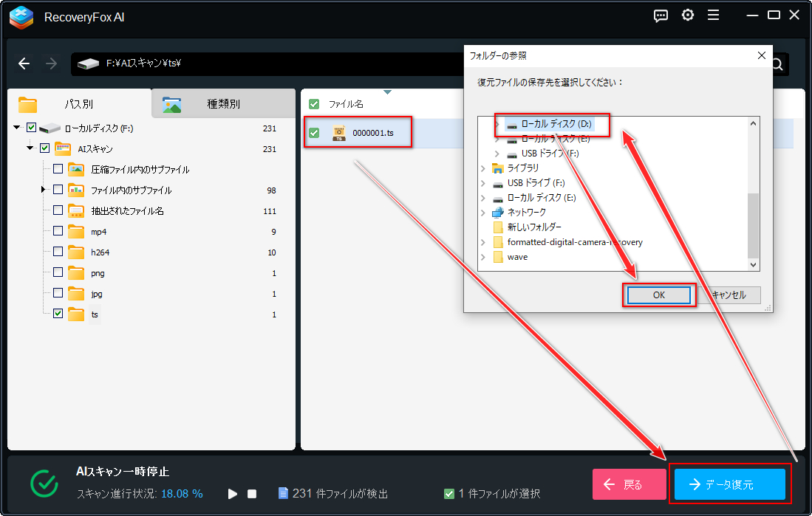The image size is (812, 516).
Task: Click the search magnifier icon
Action: coord(778,64)
